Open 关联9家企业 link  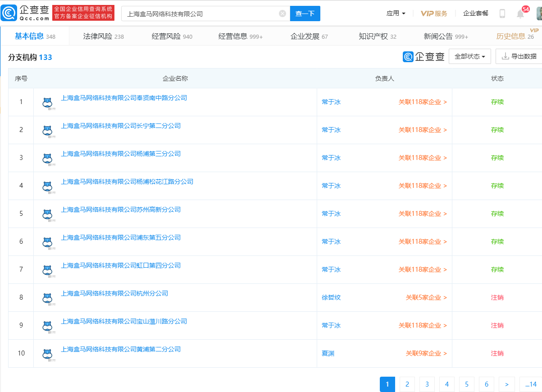(426, 353)
